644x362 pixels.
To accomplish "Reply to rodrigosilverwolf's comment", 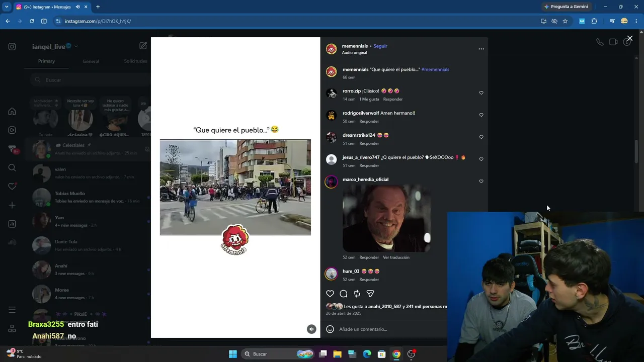I will pyautogui.click(x=369, y=121).
